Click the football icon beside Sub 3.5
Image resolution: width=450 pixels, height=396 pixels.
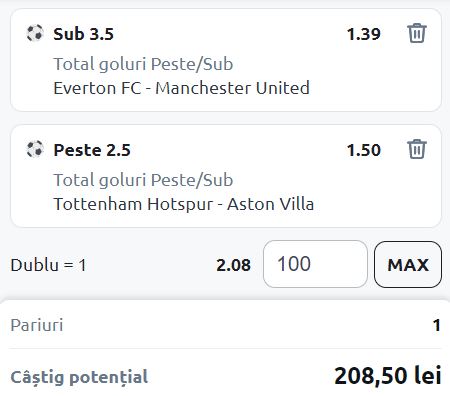[35, 33]
